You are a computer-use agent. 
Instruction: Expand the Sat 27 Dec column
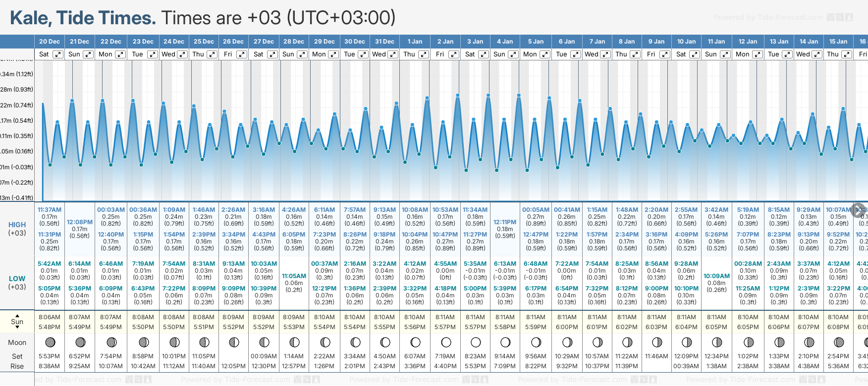(272, 54)
